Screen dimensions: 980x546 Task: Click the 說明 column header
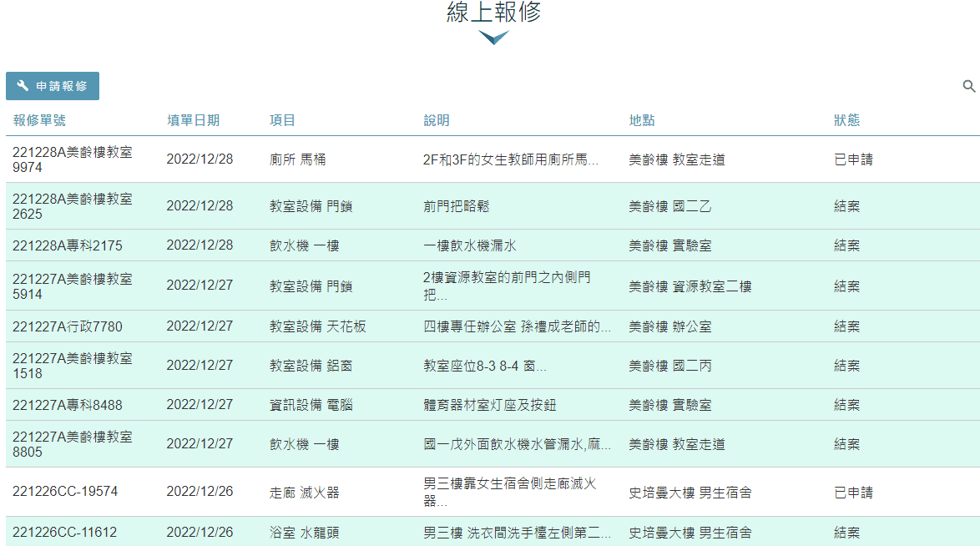coord(437,120)
